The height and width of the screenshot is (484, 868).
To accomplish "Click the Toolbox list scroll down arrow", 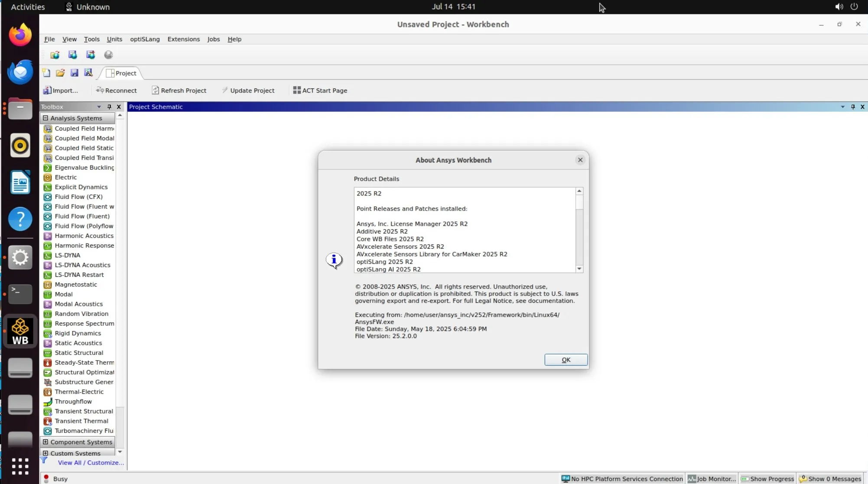I will pos(120,452).
